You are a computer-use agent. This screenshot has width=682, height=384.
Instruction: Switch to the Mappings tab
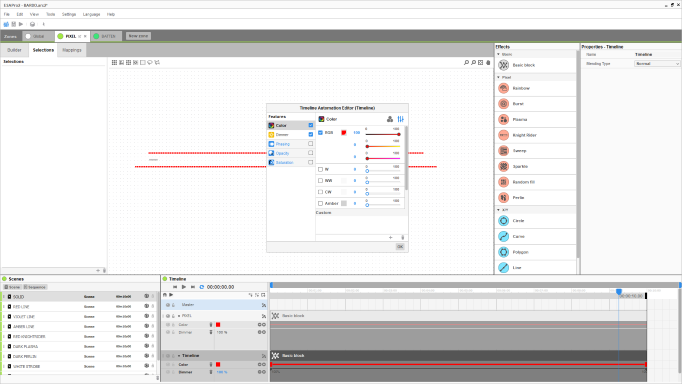pyautogui.click(x=72, y=50)
